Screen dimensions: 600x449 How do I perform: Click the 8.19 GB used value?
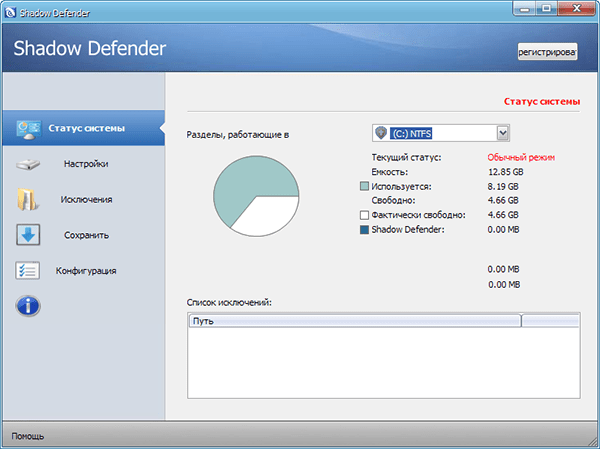(x=503, y=186)
